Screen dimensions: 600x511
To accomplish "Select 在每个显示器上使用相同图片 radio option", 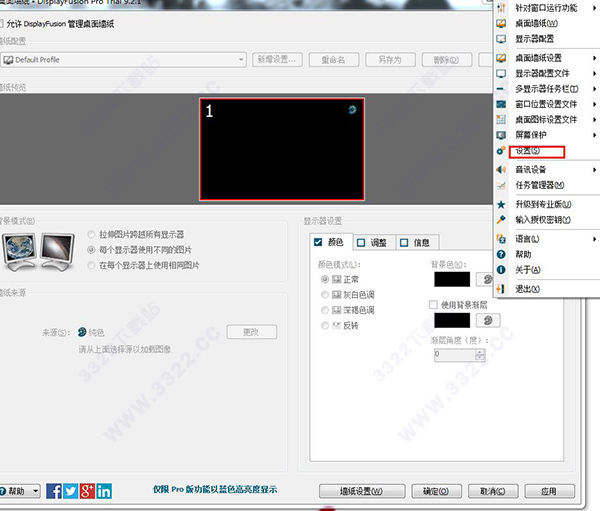I will tap(91, 265).
